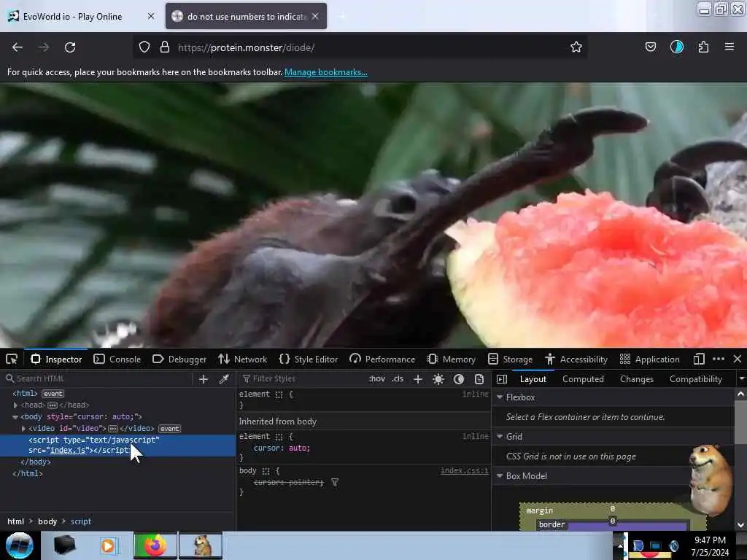Click the html breadcrumb
Image resolution: width=747 pixels, height=560 pixels.
click(16, 521)
